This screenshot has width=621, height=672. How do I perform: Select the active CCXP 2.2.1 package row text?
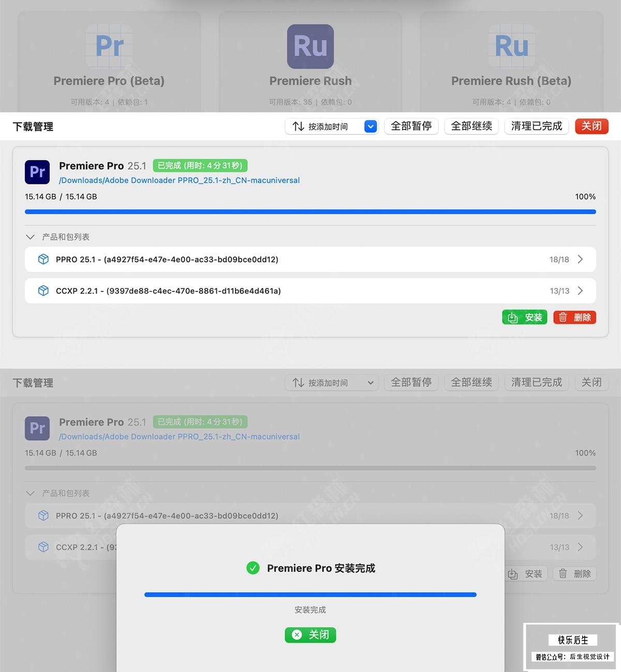coord(168,291)
